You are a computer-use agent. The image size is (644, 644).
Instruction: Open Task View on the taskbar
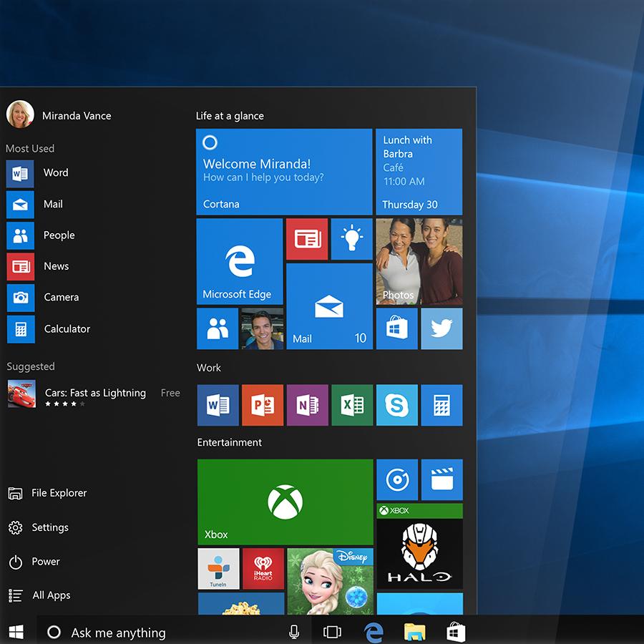(332, 632)
